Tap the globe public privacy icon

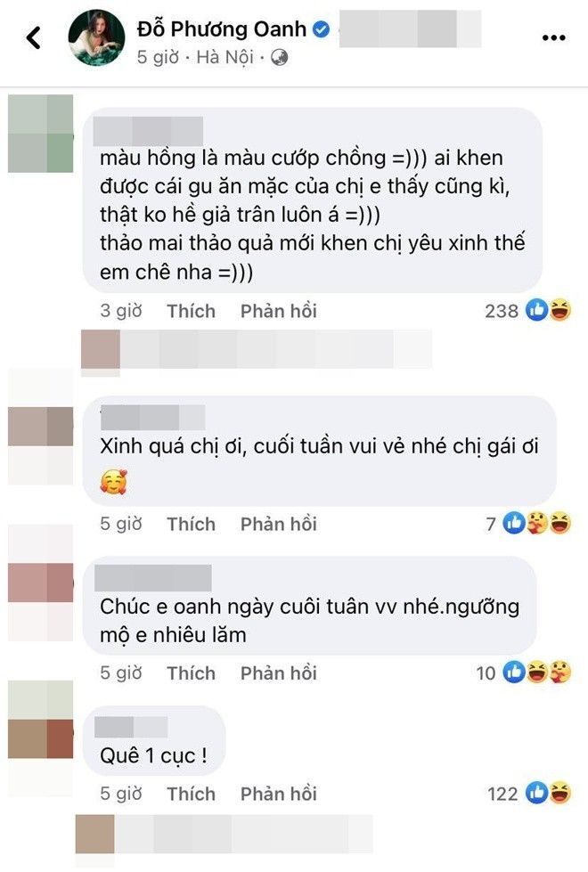point(279,57)
